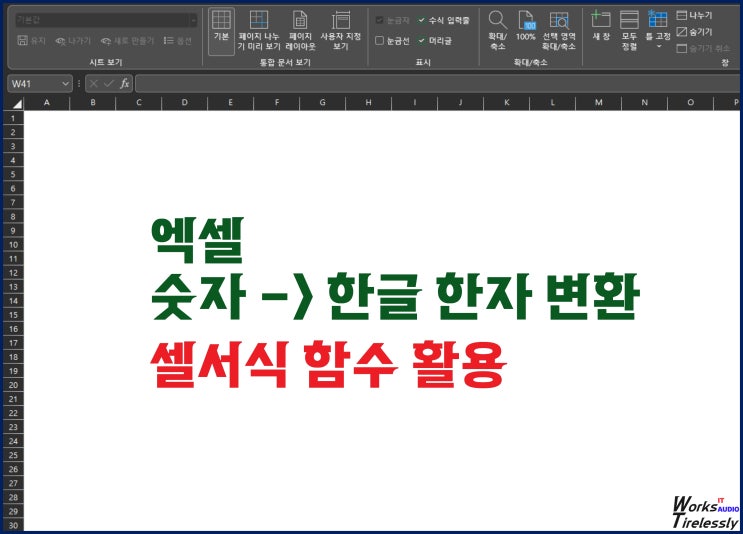Open 페이지 나누기 미리 보기 view
The width and height of the screenshot is (743, 534).
coord(259,31)
